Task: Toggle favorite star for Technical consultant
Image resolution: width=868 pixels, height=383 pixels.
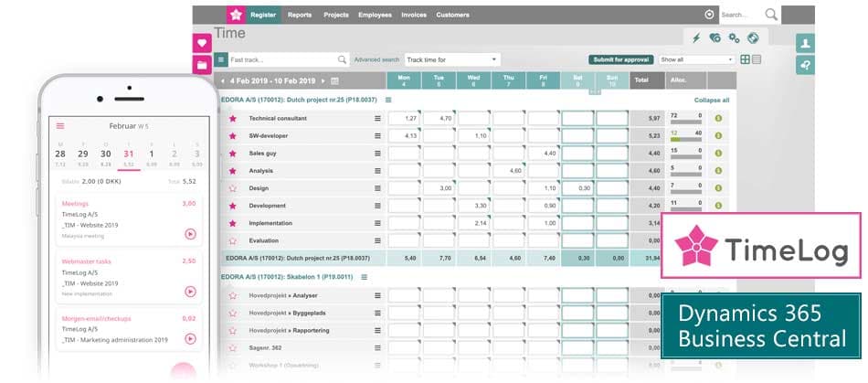Action: (232, 119)
